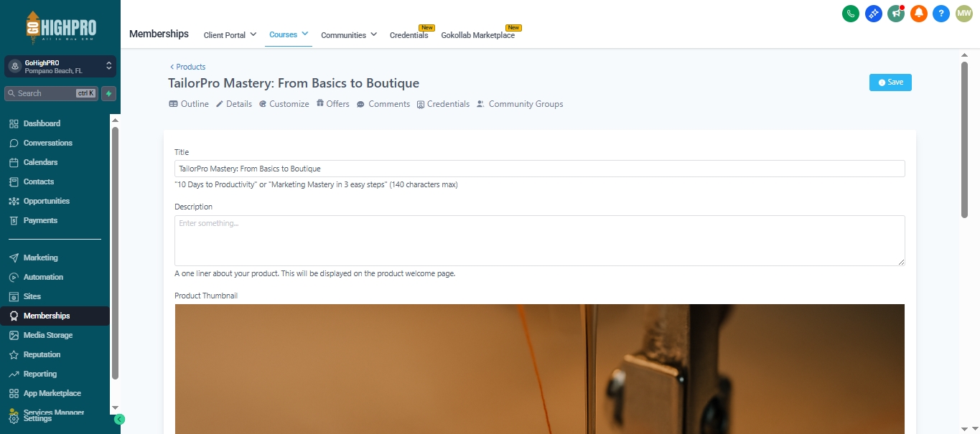Collapse sidebar with green arrow button
The image size is (980, 434).
120,420
